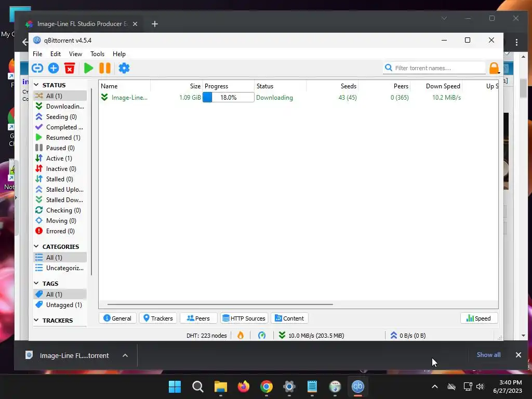
Task: Switch to General tab
Action: (x=117, y=318)
